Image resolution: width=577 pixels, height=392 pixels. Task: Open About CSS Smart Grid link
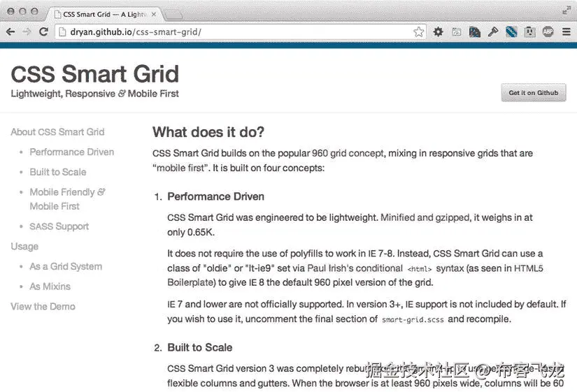(57, 132)
